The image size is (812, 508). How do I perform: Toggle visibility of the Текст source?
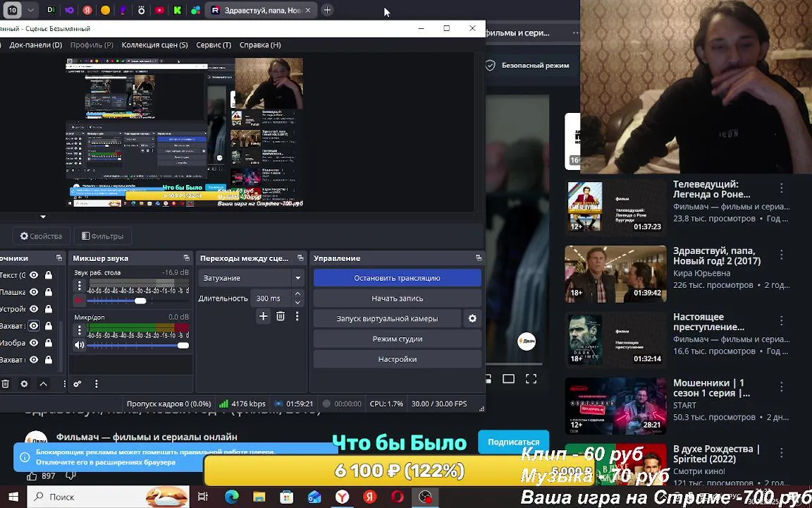point(34,275)
